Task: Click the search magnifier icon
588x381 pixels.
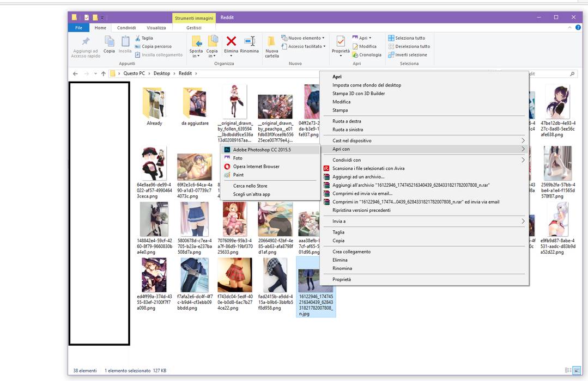Action: point(572,74)
